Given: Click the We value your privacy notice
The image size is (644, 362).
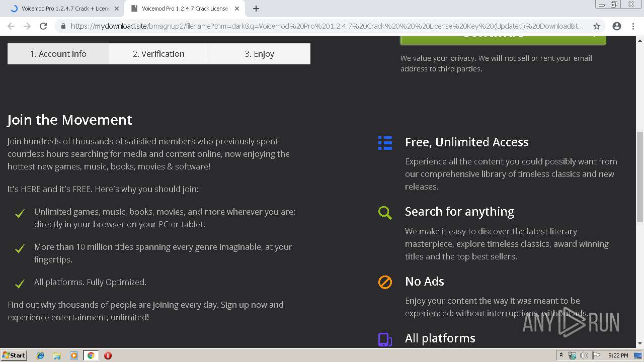Looking at the screenshot, I should pyautogui.click(x=496, y=63).
